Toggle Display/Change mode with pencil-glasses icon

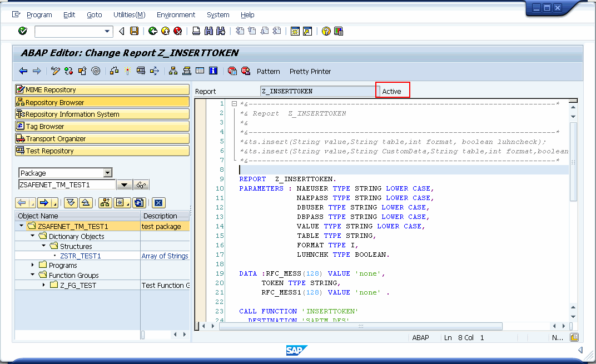(56, 71)
